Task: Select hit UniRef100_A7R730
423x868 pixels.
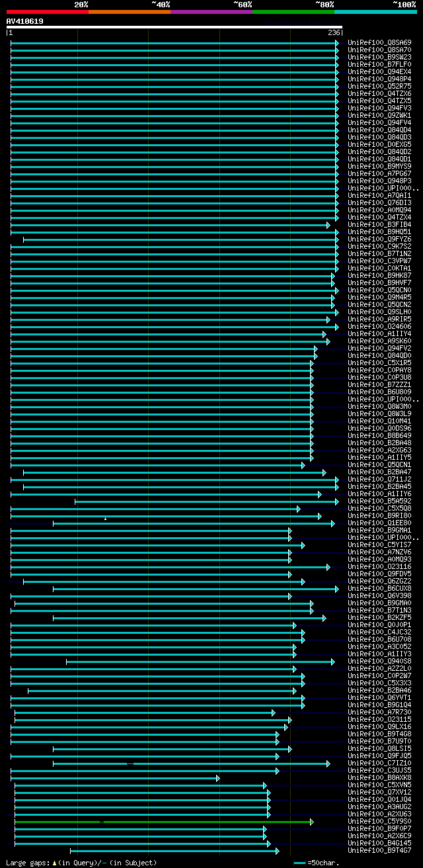Action: click(x=379, y=712)
